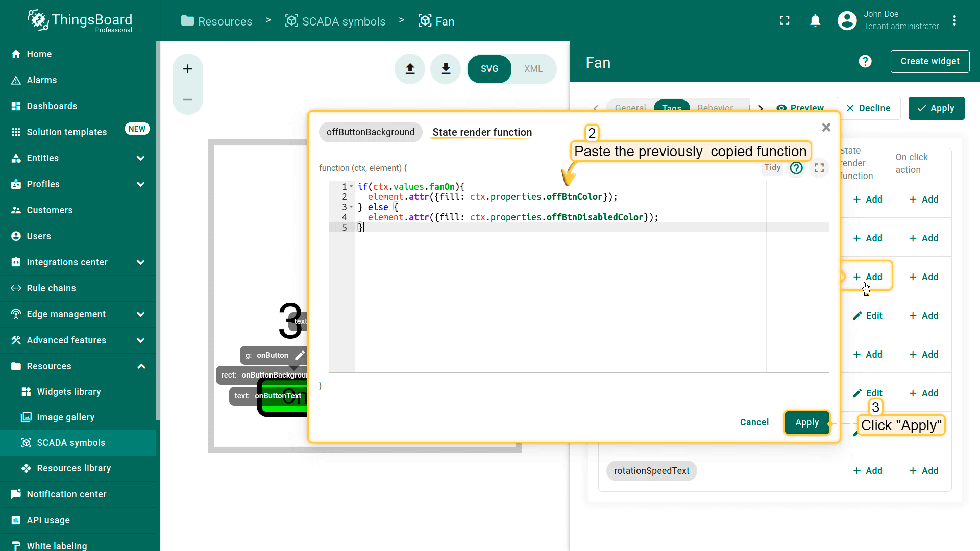
Task: Expand the Entities menu
Action: pos(141,158)
